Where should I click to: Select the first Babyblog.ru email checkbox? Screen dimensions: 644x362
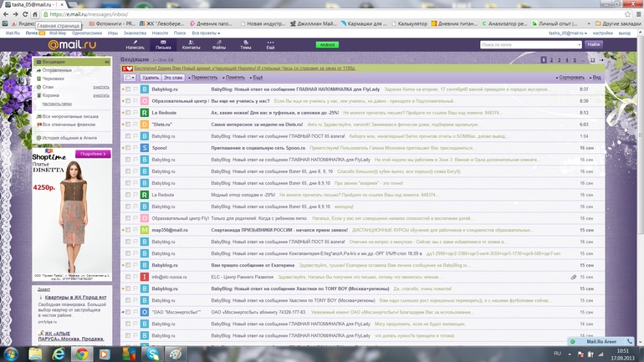(128, 89)
